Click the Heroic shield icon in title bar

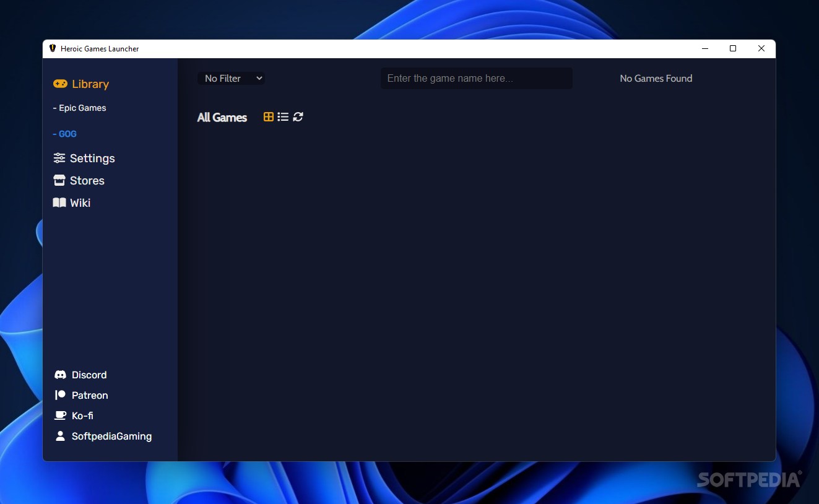click(x=53, y=48)
